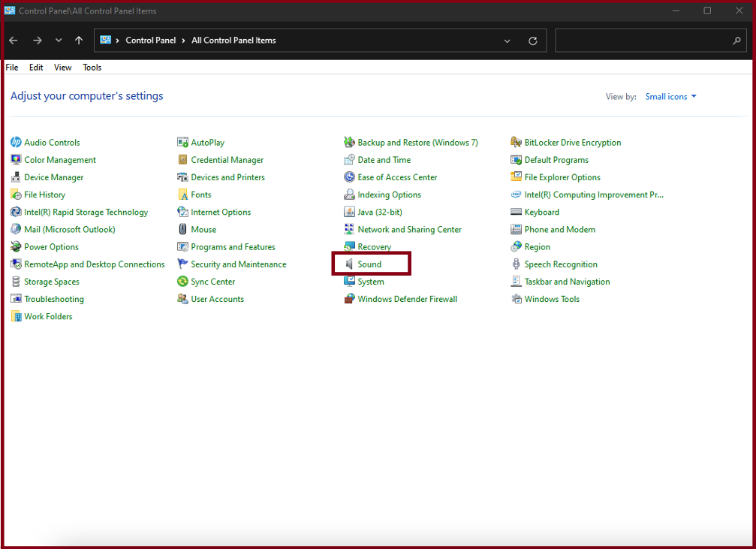Open the recent locations dropdown arrow

click(x=59, y=40)
